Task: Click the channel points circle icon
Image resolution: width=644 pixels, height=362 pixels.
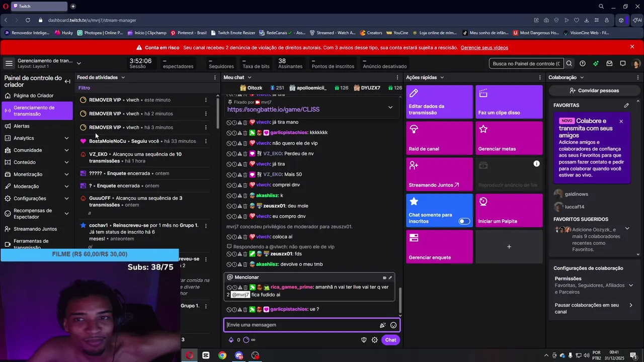Action: (x=246, y=340)
